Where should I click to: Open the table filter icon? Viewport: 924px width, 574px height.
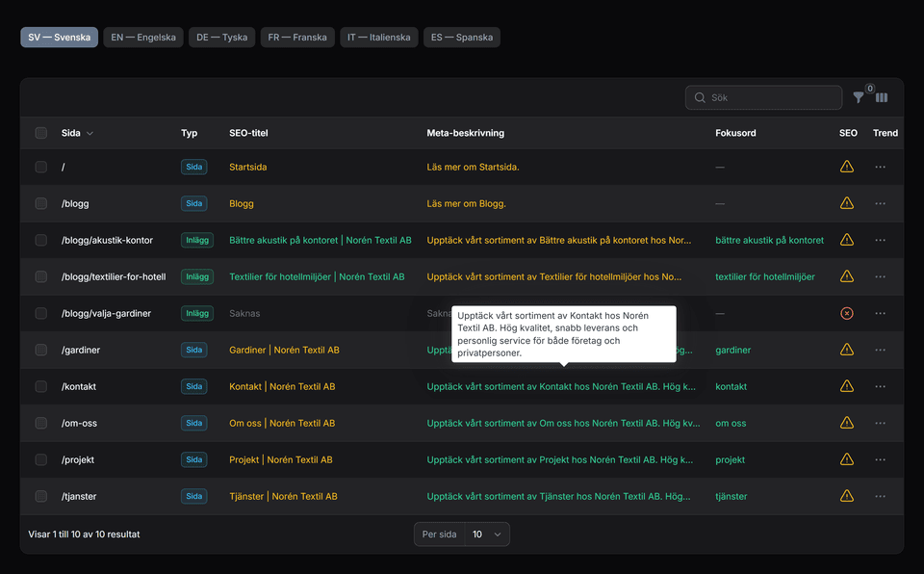pos(859,97)
